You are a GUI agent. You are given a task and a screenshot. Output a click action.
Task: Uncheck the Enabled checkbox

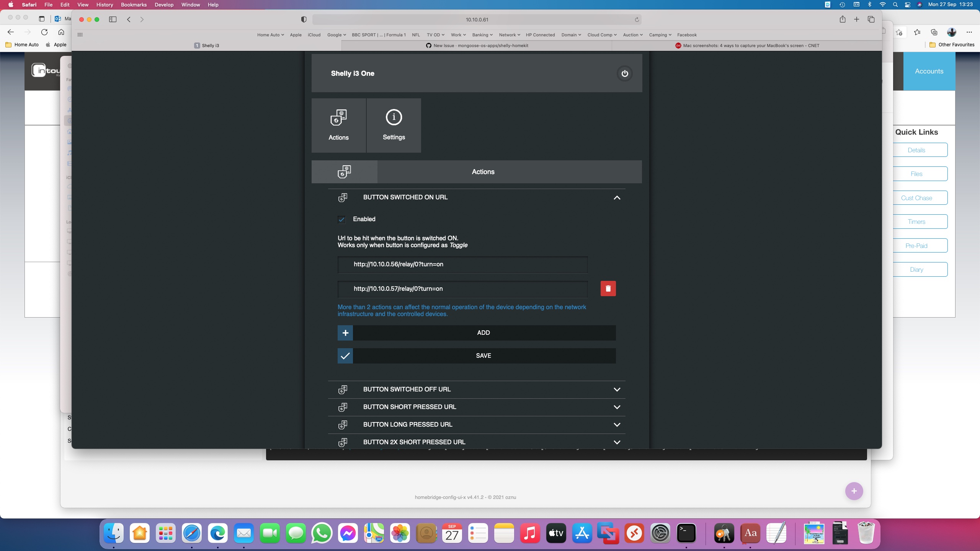pos(342,219)
